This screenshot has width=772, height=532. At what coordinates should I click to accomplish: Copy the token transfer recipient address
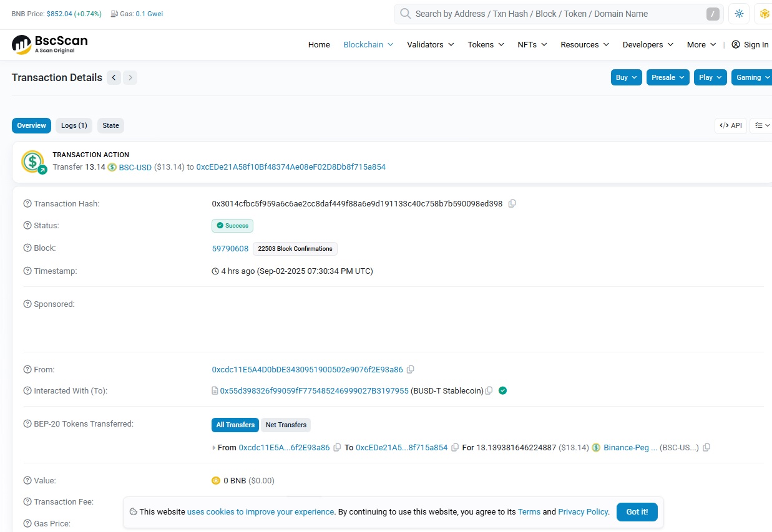[455, 448]
